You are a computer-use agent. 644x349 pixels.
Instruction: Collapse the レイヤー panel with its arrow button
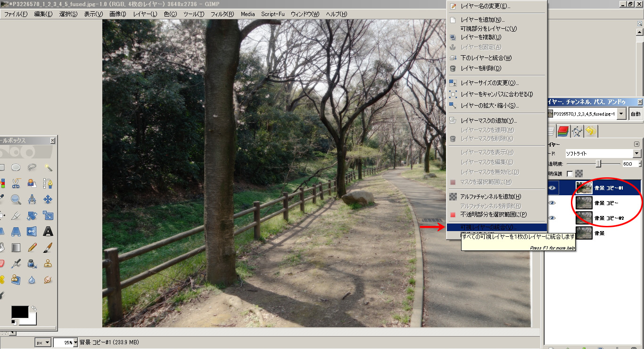[637, 144]
